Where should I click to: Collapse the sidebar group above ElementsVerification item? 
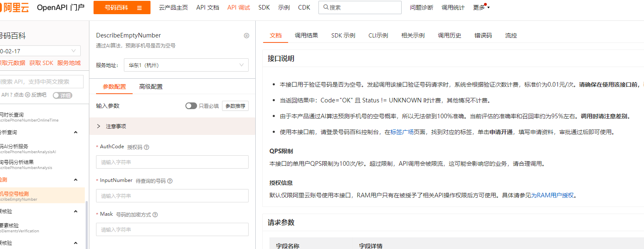[x=76, y=212]
